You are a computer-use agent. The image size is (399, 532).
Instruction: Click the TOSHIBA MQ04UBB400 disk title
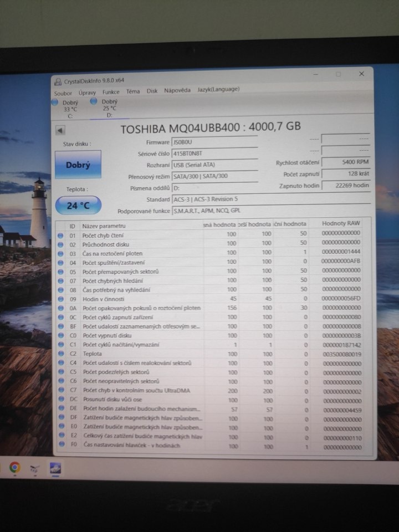(x=211, y=128)
